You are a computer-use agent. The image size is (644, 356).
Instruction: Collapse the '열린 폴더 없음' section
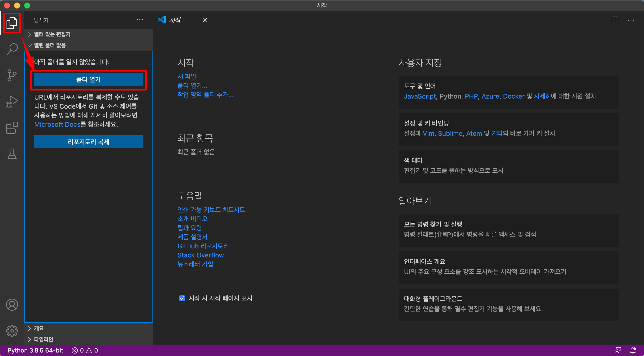(x=50, y=45)
